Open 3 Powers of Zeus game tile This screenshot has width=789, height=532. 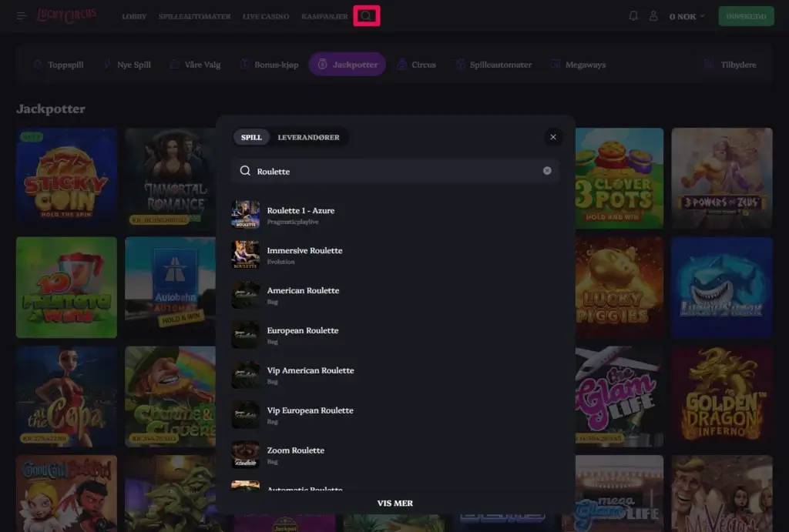[721, 178]
